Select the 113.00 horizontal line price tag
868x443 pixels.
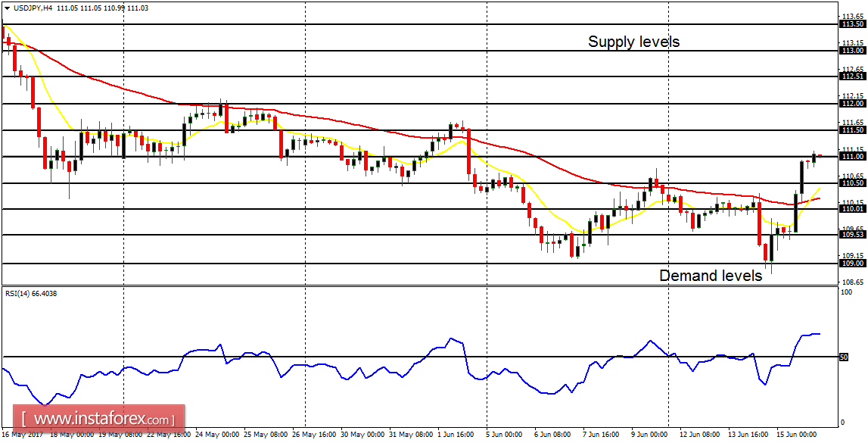853,51
